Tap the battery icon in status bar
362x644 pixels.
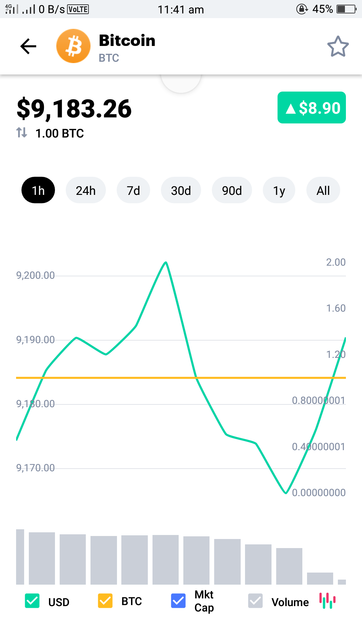346,9
